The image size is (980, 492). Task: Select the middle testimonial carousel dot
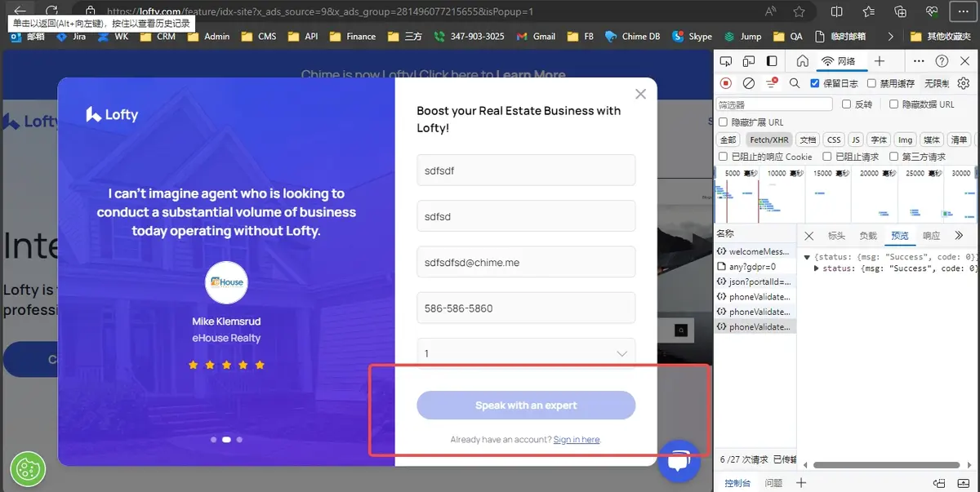coord(226,439)
